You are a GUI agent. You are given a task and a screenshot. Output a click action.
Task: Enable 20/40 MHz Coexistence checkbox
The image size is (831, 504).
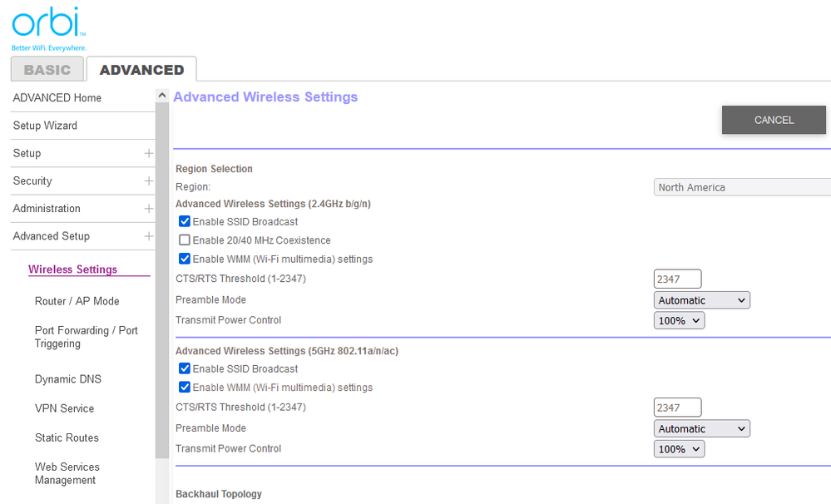pyautogui.click(x=185, y=240)
